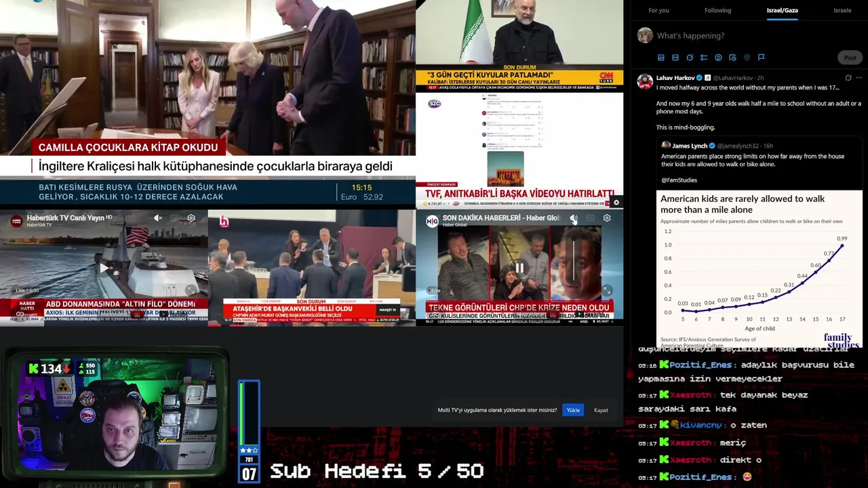Click the Grok icon on Lahav Harkov's tweet
This screenshot has width=868, height=488.
[848, 78]
